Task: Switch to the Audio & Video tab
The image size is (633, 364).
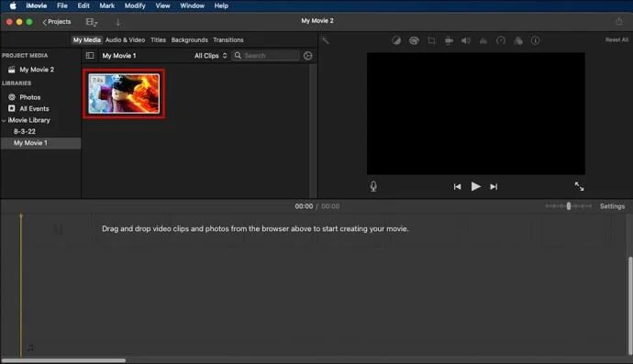Action: [125, 40]
